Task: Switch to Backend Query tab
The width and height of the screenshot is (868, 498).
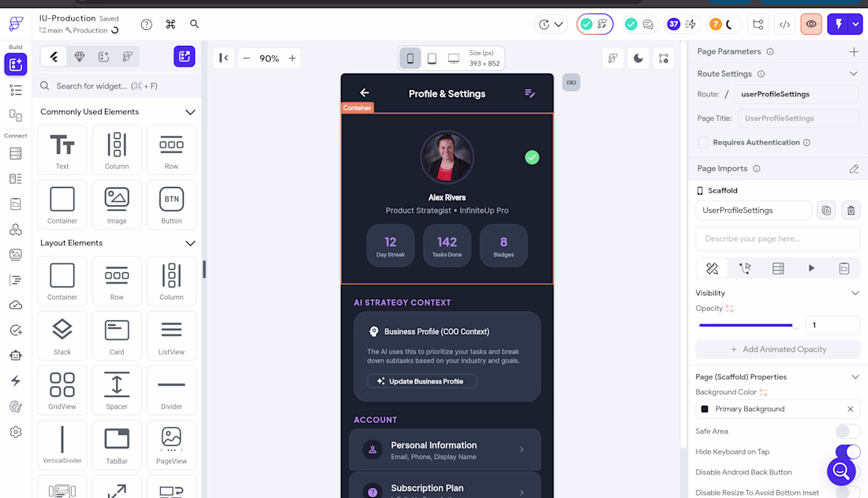Action: point(778,268)
